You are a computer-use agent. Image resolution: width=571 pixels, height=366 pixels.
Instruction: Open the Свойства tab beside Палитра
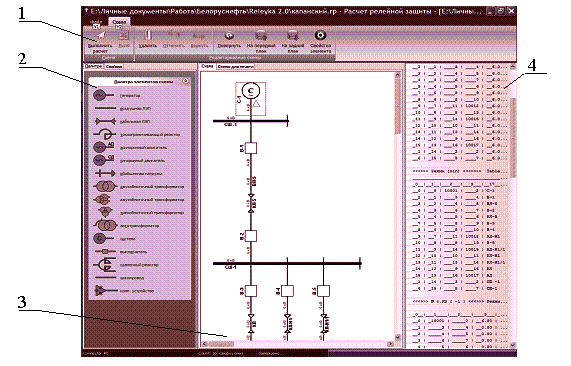114,67
